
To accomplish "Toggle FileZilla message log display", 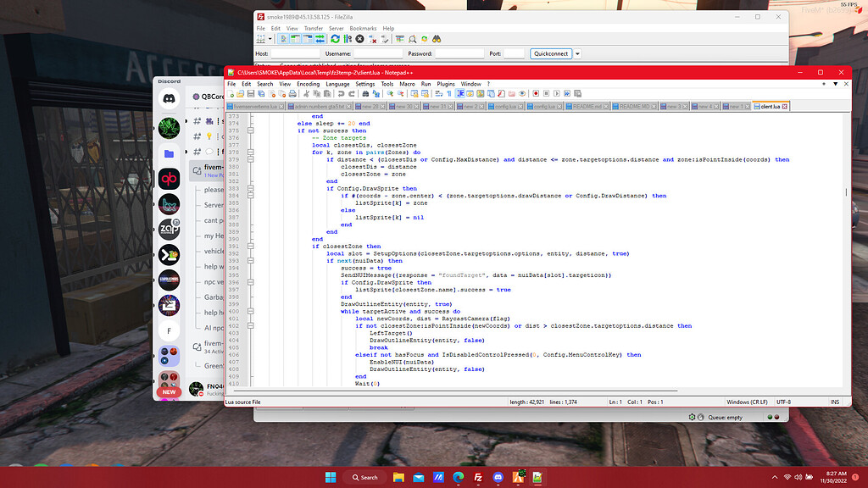I will 283,39.
